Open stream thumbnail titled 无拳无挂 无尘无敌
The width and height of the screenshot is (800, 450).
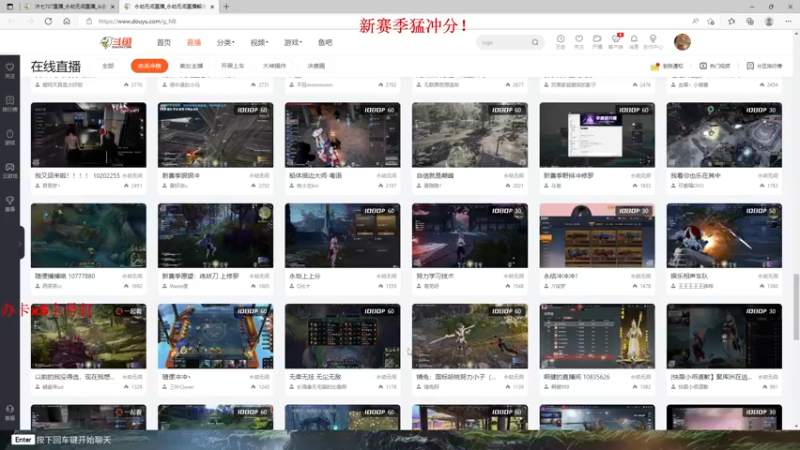tap(342, 336)
